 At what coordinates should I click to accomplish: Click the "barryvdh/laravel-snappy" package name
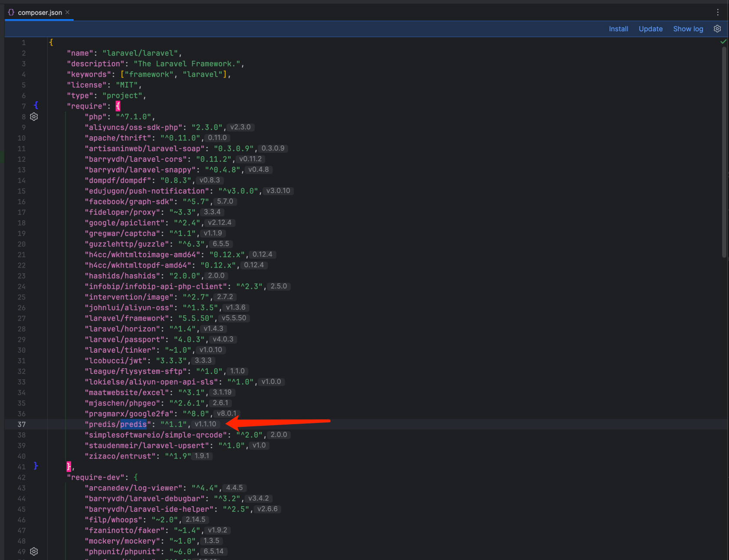tap(140, 170)
